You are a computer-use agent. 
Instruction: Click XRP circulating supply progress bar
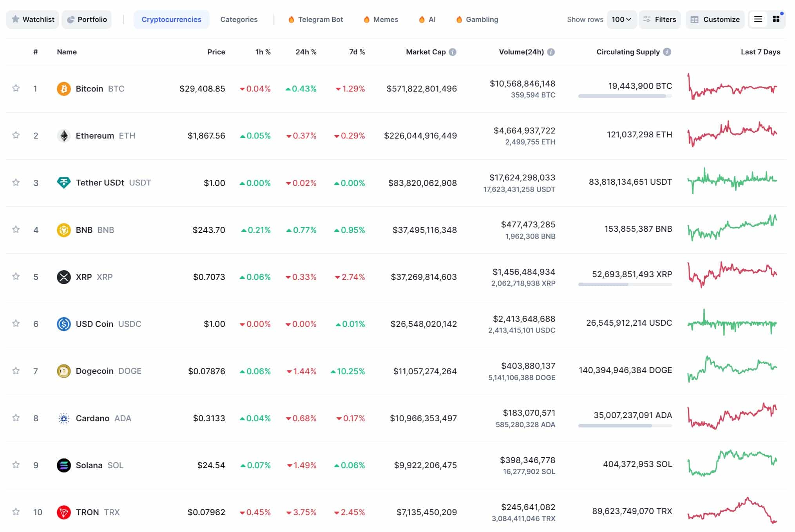click(x=625, y=285)
